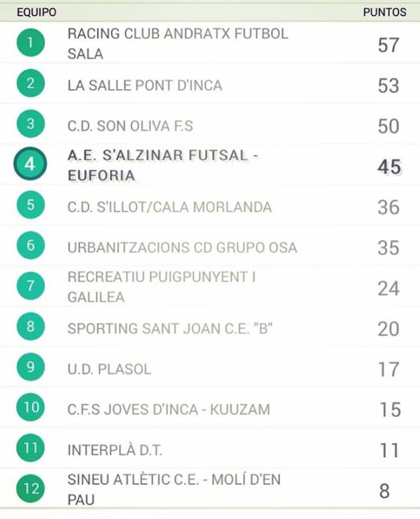Click the highlighted rank 4 badge
This screenshot has width=420, height=519.
[x=30, y=164]
